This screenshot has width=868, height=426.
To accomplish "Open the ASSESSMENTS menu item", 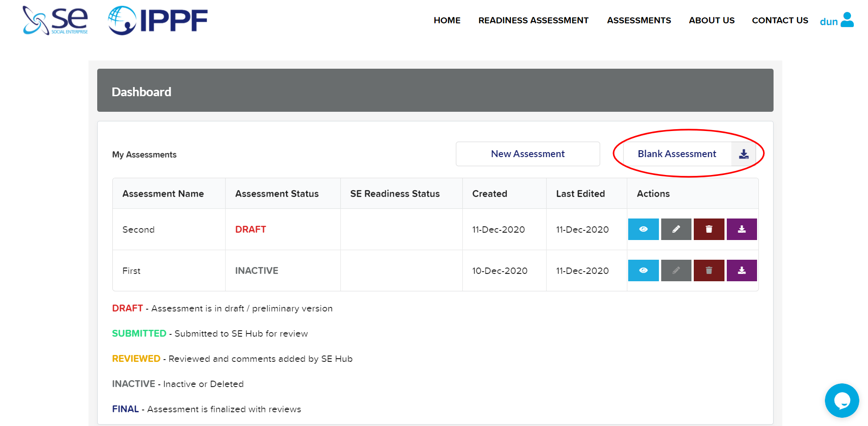I will (x=639, y=20).
